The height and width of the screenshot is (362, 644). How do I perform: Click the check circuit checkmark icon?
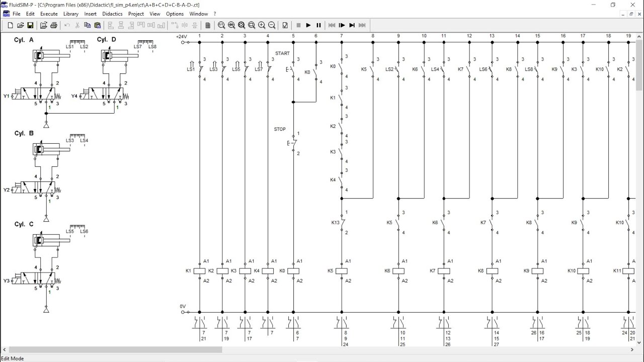coord(285,25)
